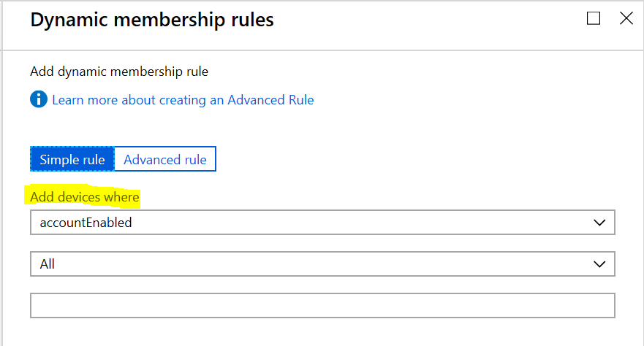Click the blue info icon
Image resolution: width=644 pixels, height=346 pixels.
tap(39, 99)
